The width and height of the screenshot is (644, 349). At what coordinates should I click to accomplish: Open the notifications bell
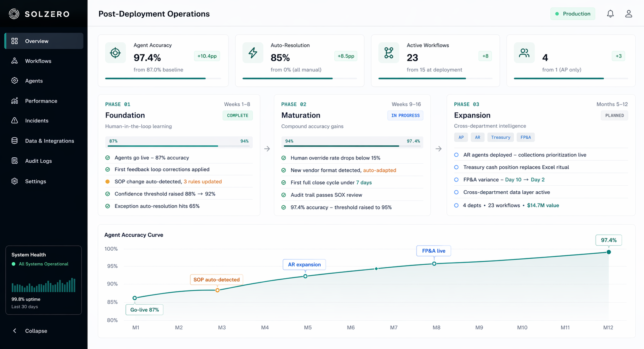tap(610, 14)
